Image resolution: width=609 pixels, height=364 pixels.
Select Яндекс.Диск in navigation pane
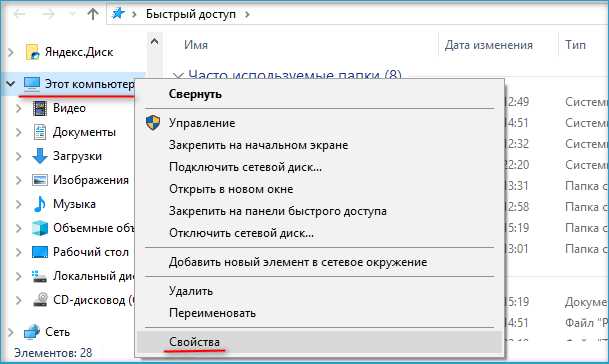pos(79,52)
